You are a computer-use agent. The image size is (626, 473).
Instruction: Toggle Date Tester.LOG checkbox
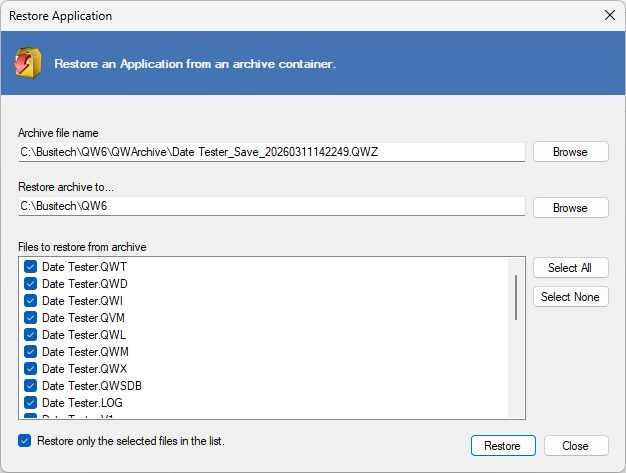tap(30, 403)
